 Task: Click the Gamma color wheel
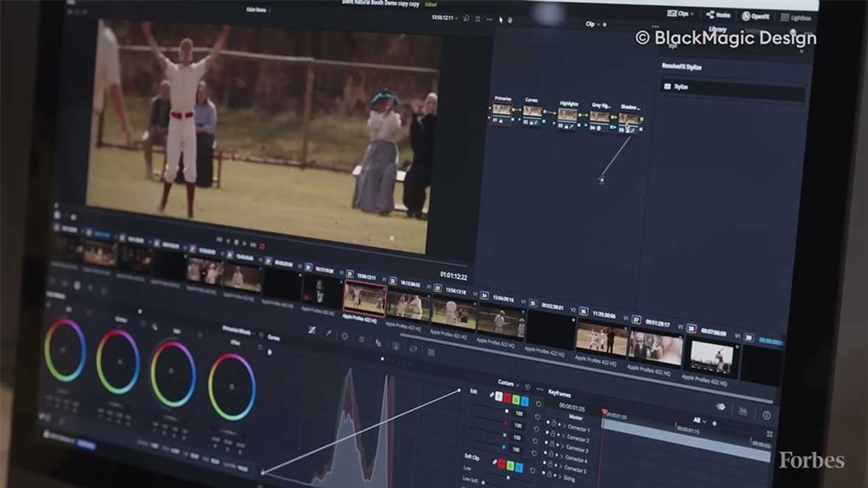coord(118,363)
